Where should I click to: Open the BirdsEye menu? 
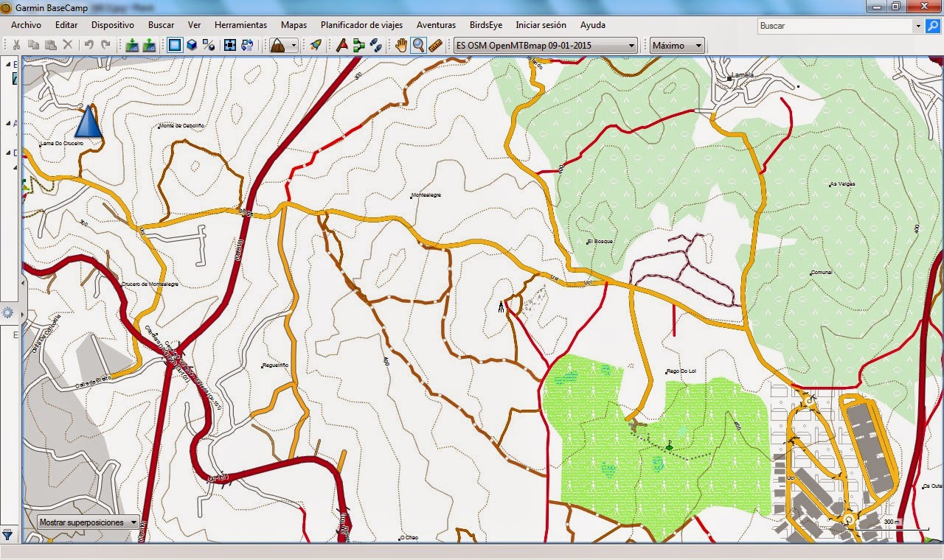(486, 25)
